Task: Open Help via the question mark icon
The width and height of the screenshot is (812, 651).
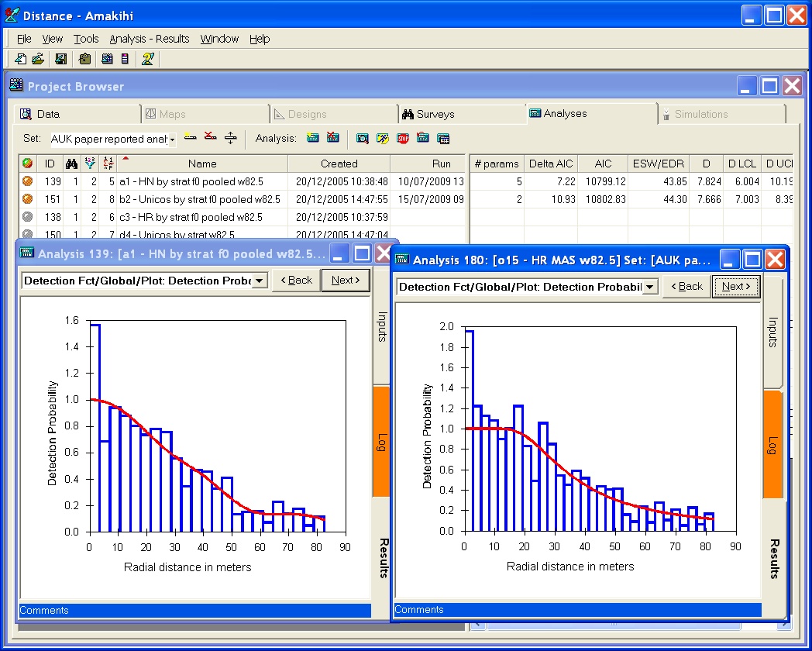Action: pyautogui.click(x=147, y=59)
